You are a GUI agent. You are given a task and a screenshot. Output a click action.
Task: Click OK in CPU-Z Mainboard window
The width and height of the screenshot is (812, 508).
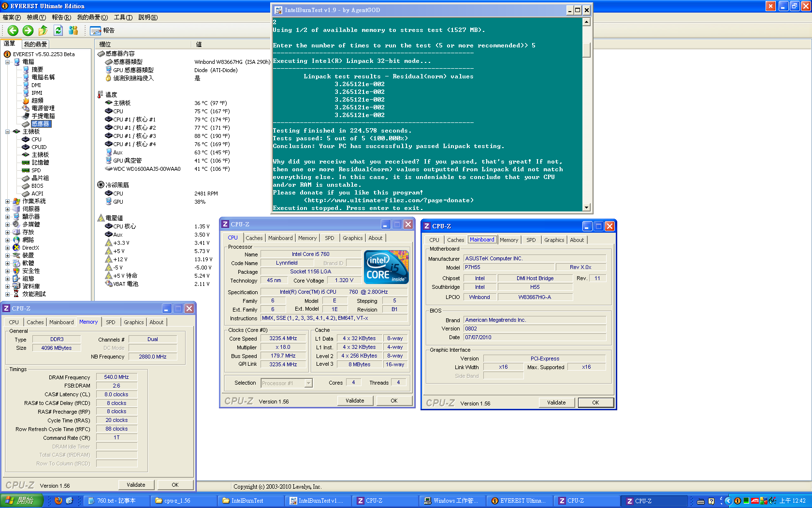(595, 403)
